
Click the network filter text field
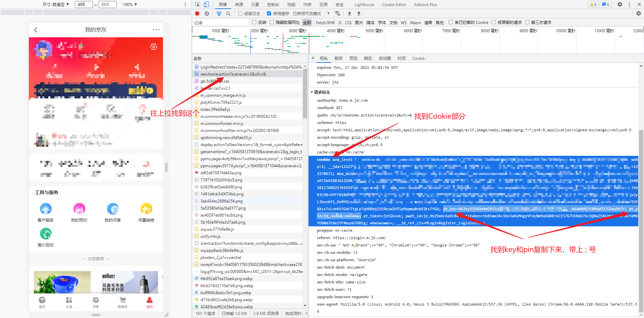pyautogui.click(x=221, y=22)
